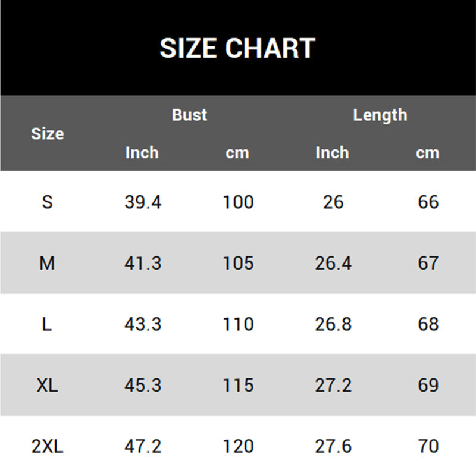Select the M size row label
Viewport: 476px width, 476px height.
47,263
